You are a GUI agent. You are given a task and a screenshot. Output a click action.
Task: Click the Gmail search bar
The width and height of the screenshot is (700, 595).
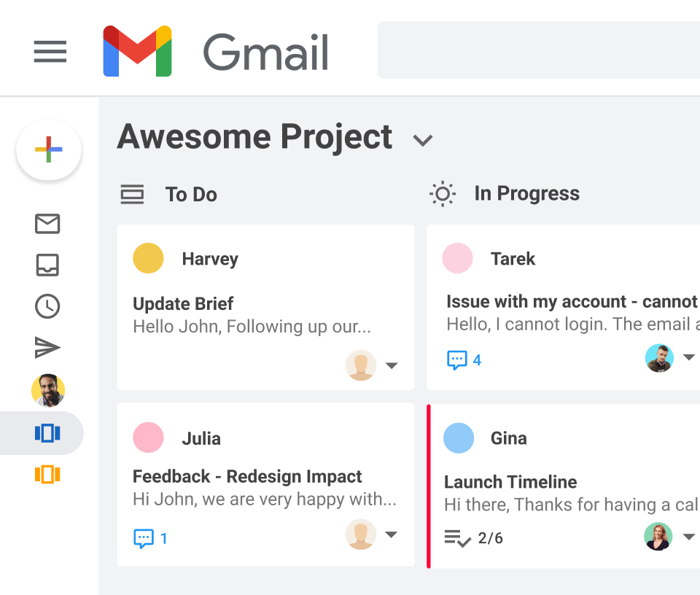click(540, 49)
